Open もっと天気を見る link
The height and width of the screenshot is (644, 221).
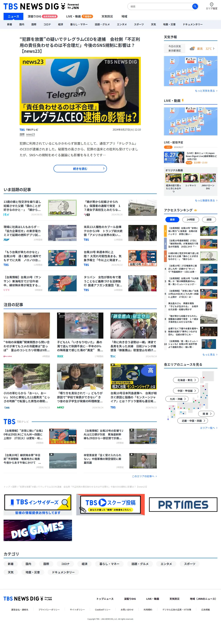coord(206,91)
